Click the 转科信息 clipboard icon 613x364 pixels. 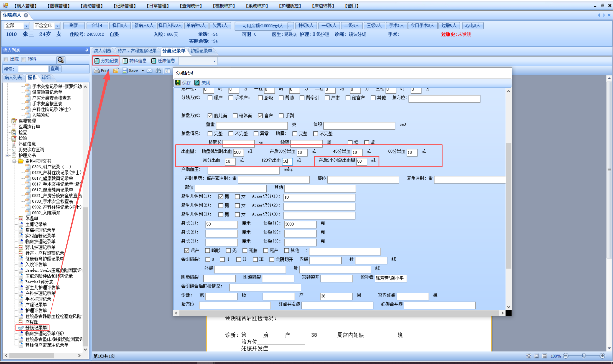tap(125, 61)
